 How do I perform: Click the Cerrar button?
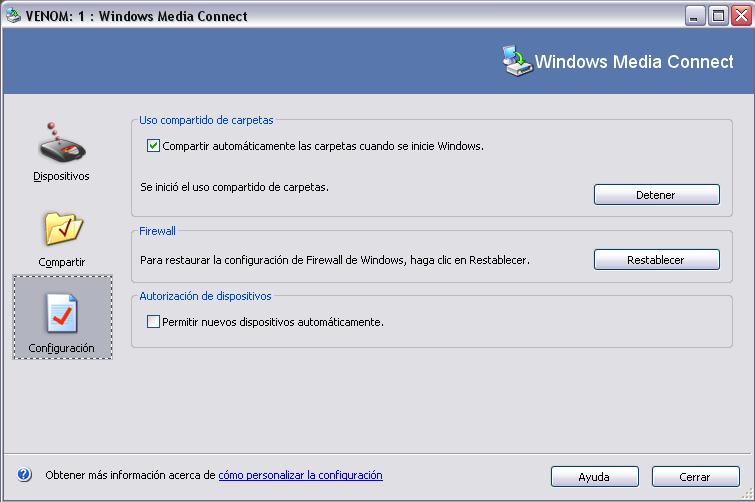[x=695, y=476]
